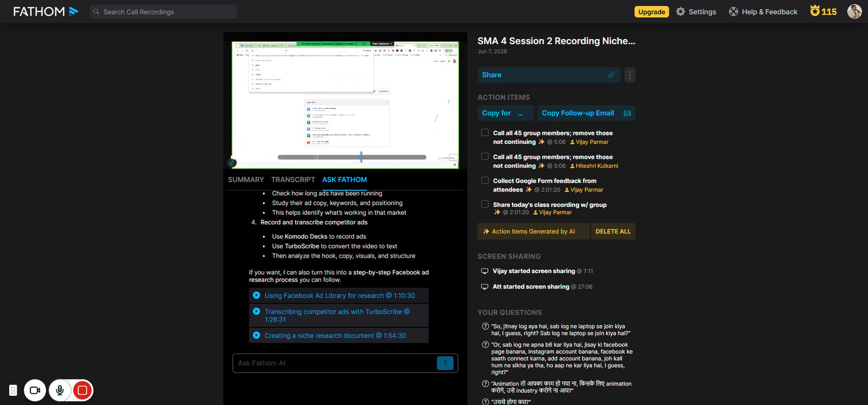Select ASK FATHOM tab
This screenshot has width=868, height=405.
(344, 179)
